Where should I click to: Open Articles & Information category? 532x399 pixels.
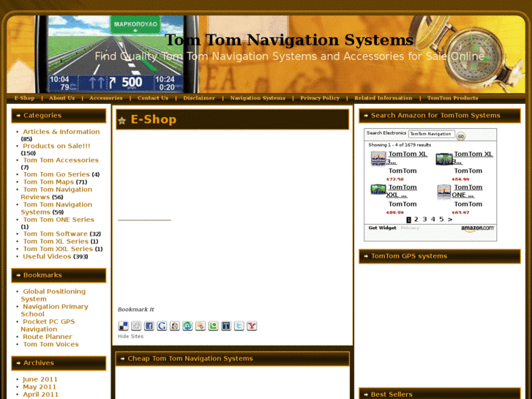(x=61, y=132)
